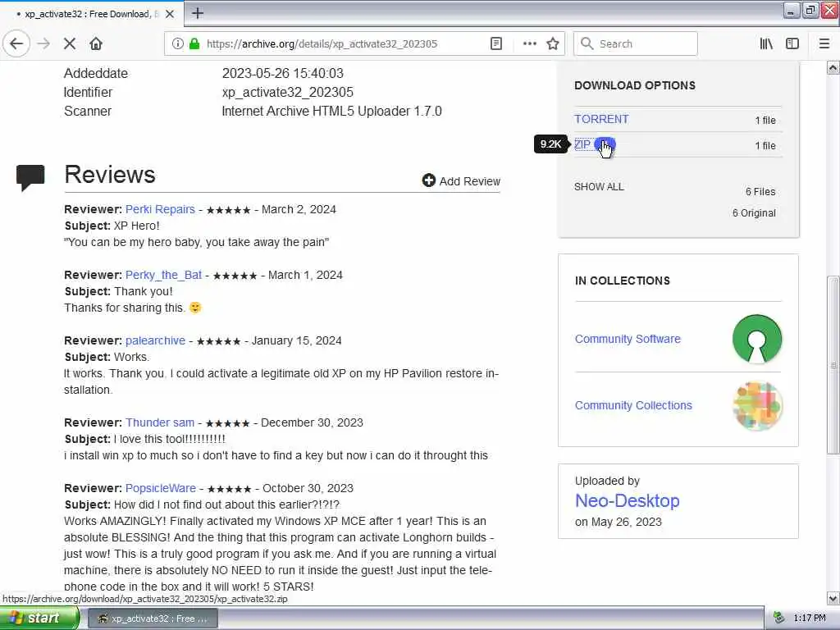Screen dimensions: 840x630
Task: Click the 6 Original text
Action: (x=754, y=213)
